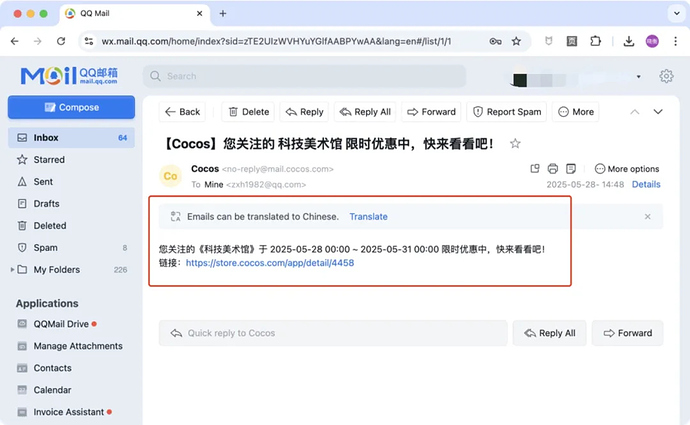The height and width of the screenshot is (425, 690).
Task: Click the Quick reply to Cocos field
Action: click(333, 333)
